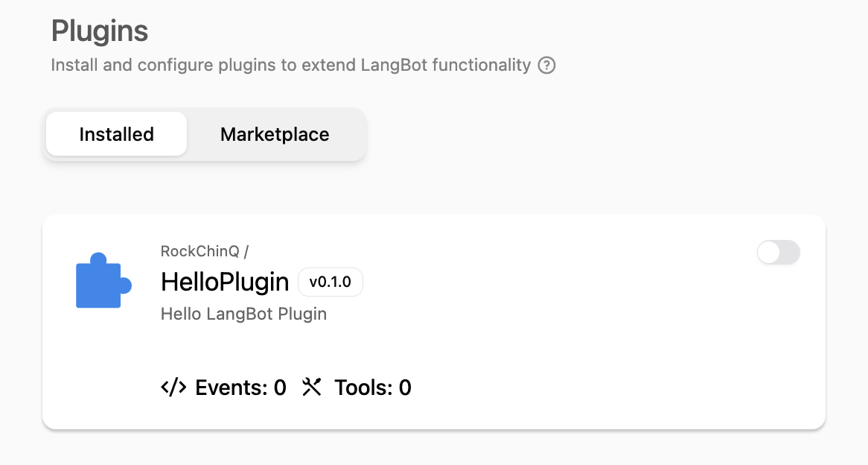Image resolution: width=868 pixels, height=465 pixels.
Task: Select the Installed tab
Action: (116, 135)
